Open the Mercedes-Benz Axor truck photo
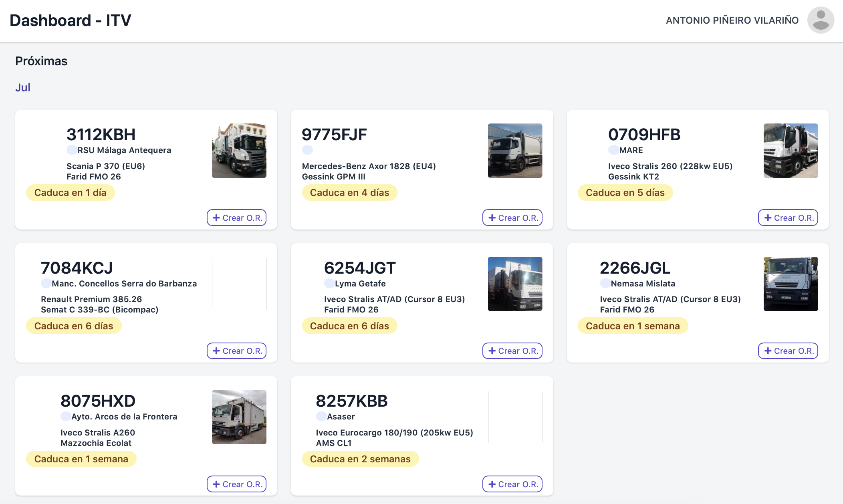 pyautogui.click(x=515, y=151)
